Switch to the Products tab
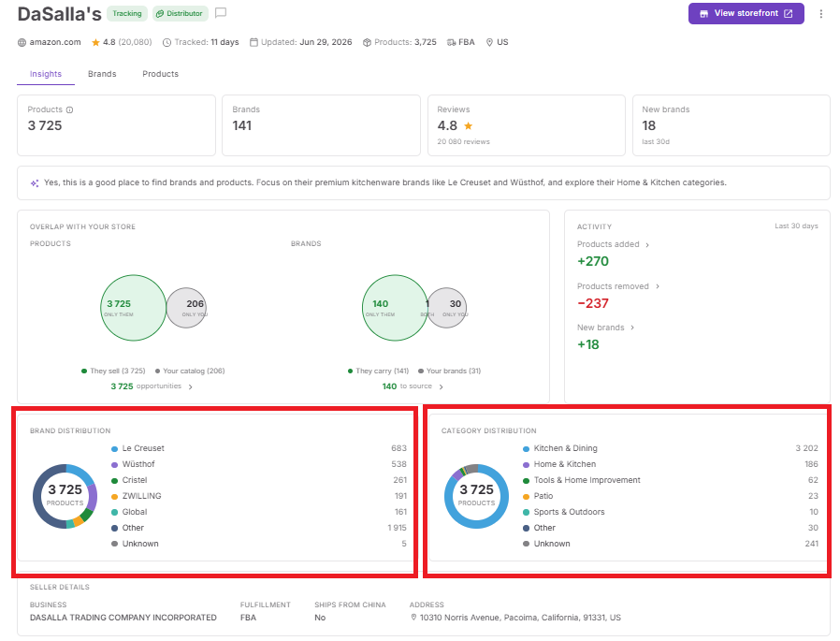840x641 pixels. (160, 74)
